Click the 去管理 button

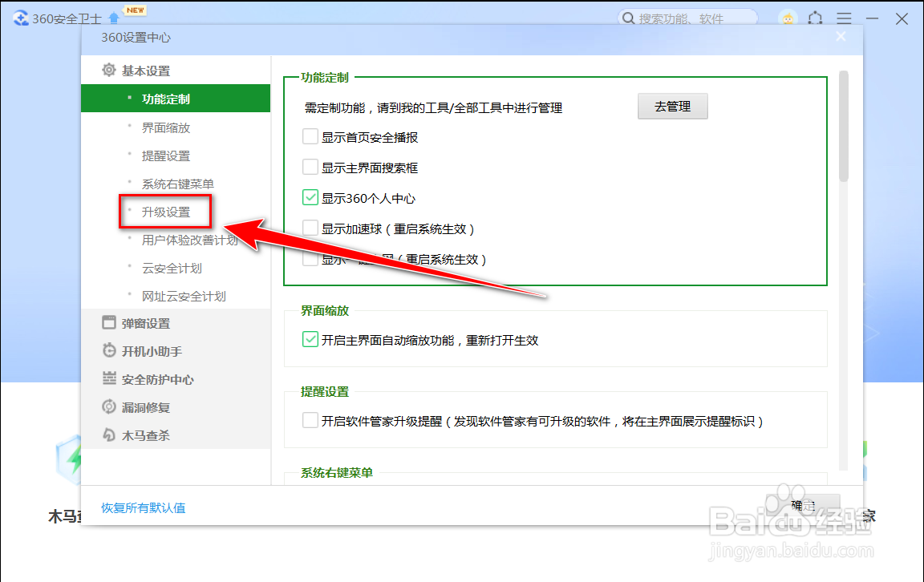click(672, 107)
